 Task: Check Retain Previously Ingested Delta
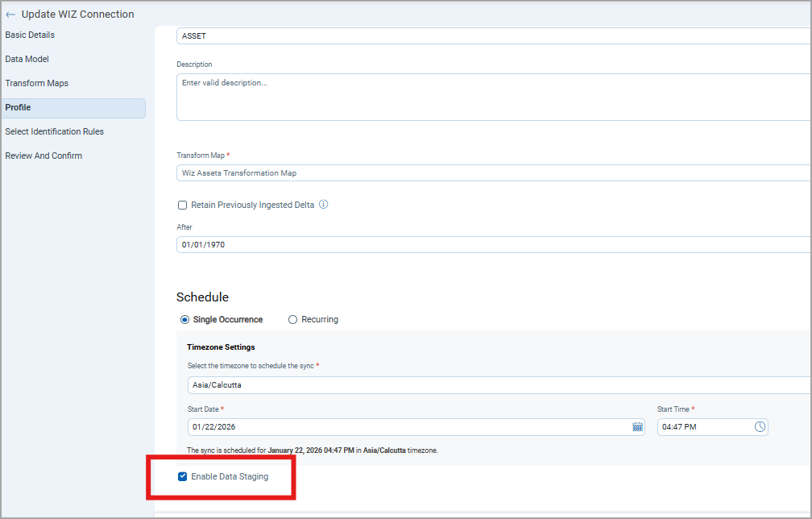coord(182,206)
